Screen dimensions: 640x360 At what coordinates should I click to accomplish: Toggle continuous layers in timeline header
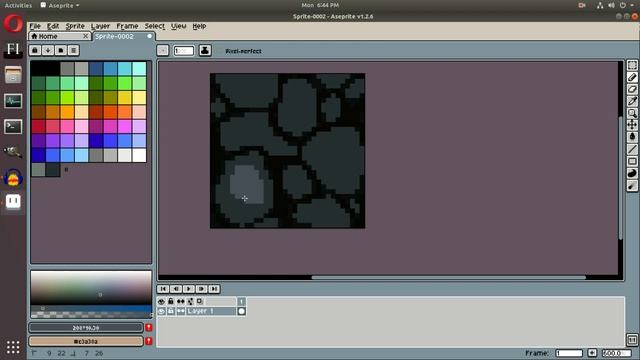coord(180,301)
